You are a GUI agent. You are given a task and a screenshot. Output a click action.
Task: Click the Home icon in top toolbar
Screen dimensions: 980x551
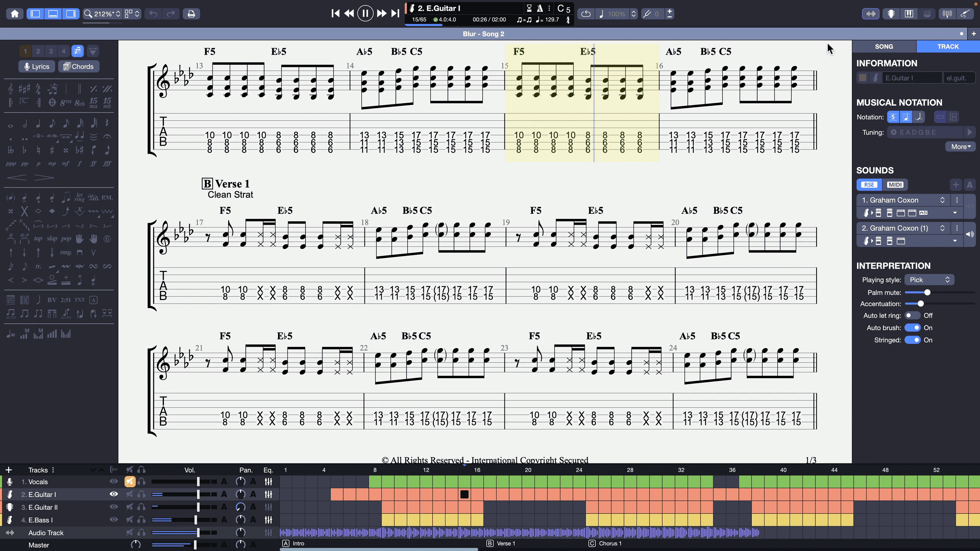(x=15, y=14)
